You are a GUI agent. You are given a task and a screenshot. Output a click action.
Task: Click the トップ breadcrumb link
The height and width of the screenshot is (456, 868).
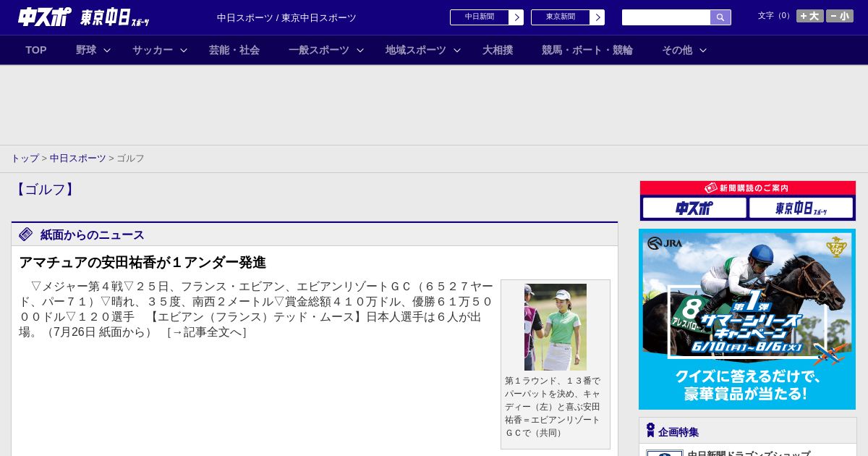[25, 158]
